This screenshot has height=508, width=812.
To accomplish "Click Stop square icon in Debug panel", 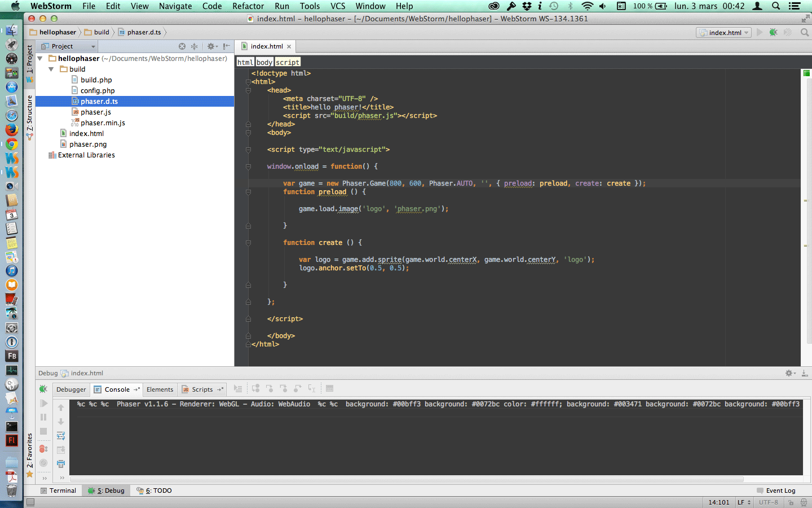I will 43,431.
